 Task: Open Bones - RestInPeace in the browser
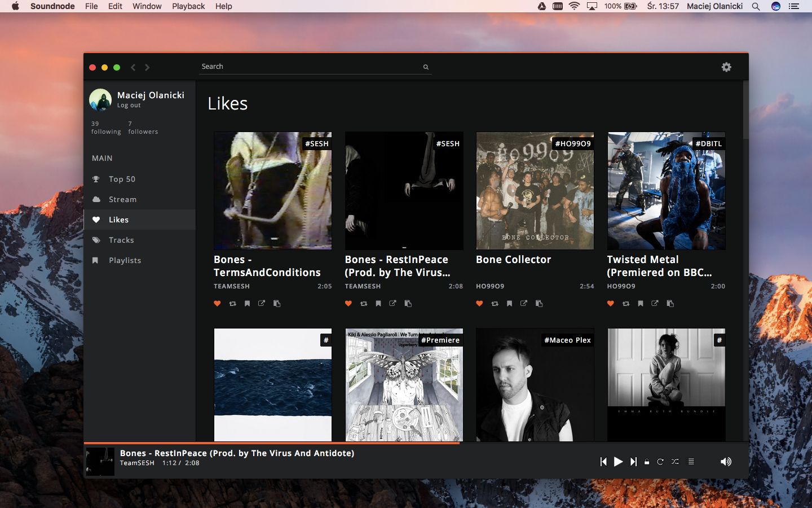[x=393, y=304]
